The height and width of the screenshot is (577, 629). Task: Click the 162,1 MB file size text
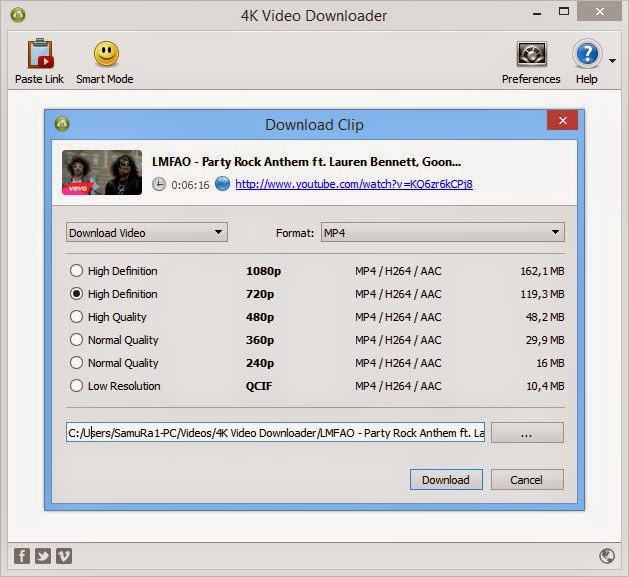(542, 271)
